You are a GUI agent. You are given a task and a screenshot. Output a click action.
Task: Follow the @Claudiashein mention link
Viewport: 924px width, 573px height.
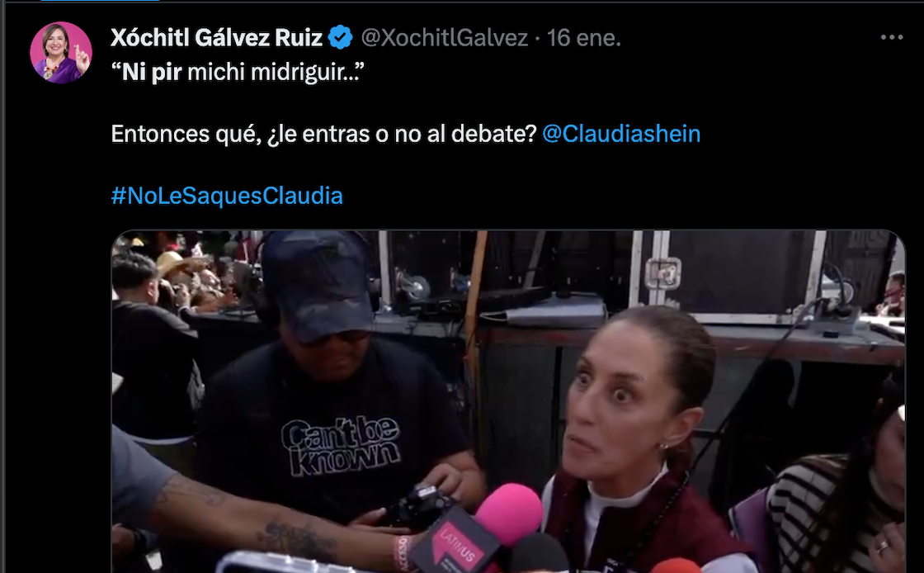tap(621, 134)
